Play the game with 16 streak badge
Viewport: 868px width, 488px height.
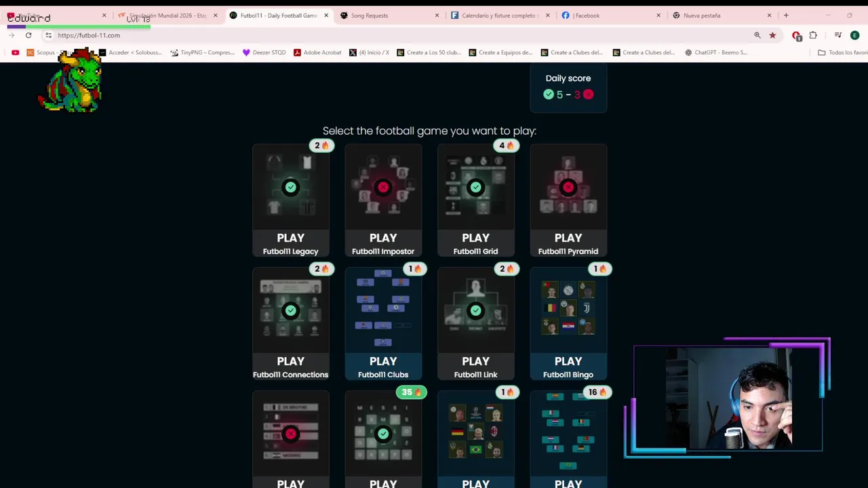point(568,483)
